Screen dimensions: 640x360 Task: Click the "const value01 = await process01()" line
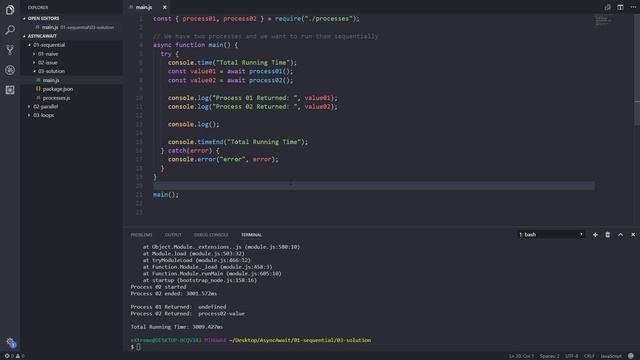231,71
